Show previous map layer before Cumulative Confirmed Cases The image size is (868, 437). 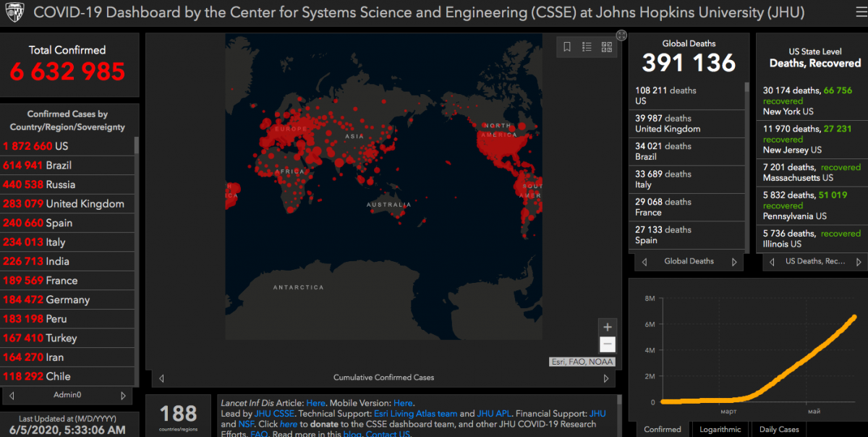tap(161, 378)
